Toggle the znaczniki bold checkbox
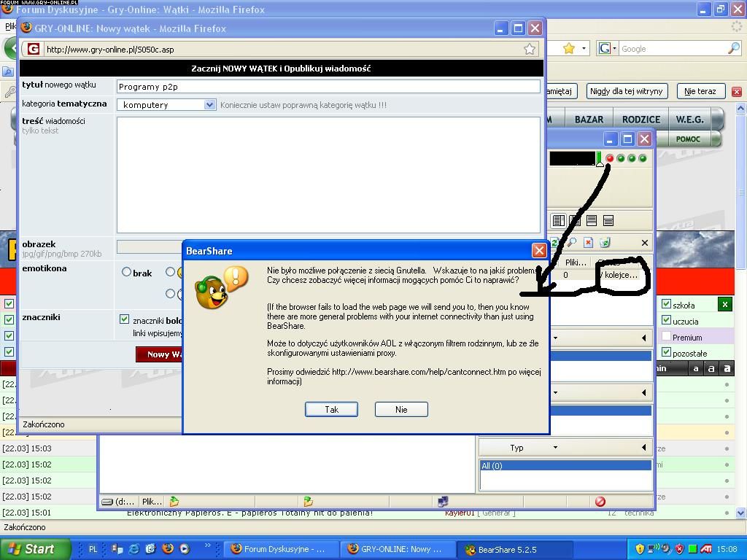Image resolution: width=747 pixels, height=560 pixels. point(124,319)
